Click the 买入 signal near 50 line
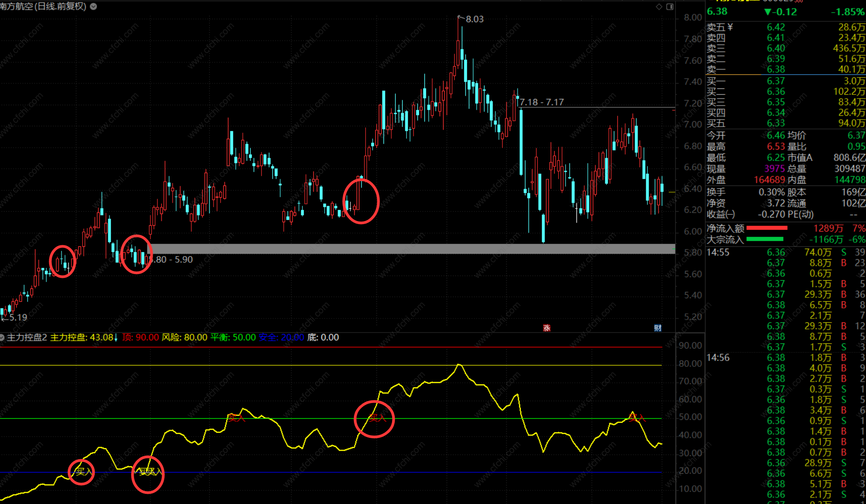The height and width of the screenshot is (504, 866). 377,418
